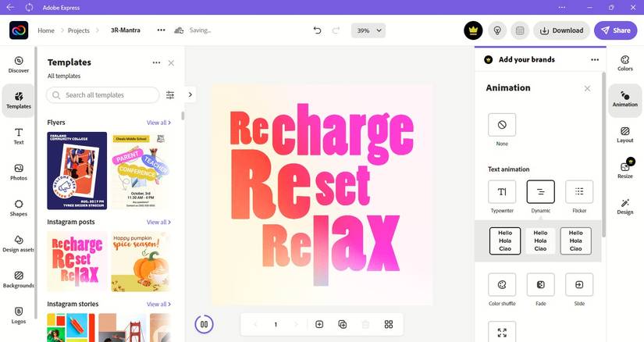Select Happy pumpkin spice season template

click(x=140, y=262)
